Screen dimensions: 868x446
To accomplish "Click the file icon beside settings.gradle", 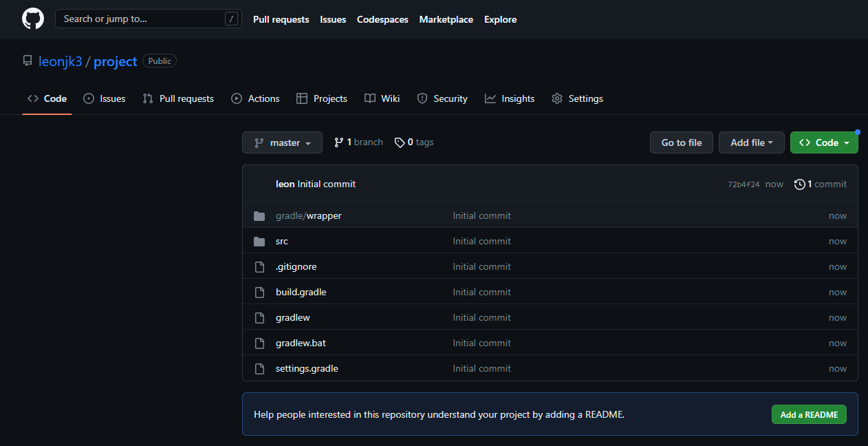I will pos(259,369).
